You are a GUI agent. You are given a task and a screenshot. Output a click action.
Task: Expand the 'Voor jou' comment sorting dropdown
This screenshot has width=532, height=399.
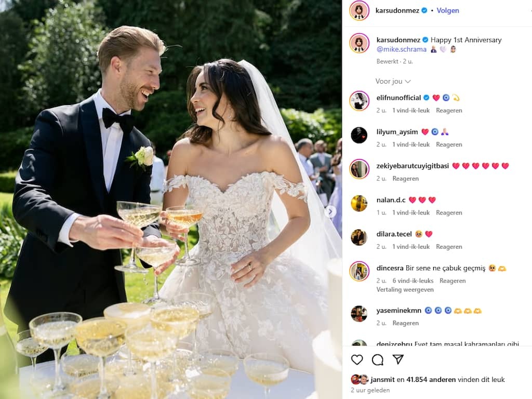[393, 82]
